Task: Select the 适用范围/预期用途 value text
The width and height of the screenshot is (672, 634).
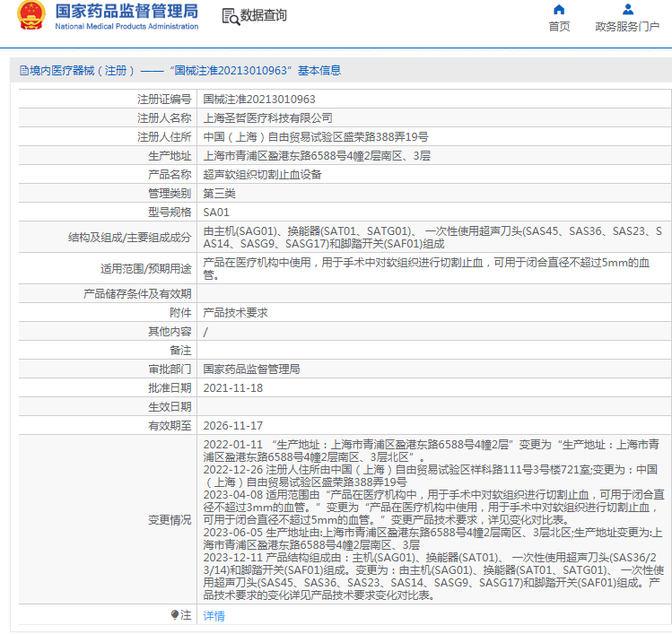Action: pyautogui.click(x=426, y=269)
